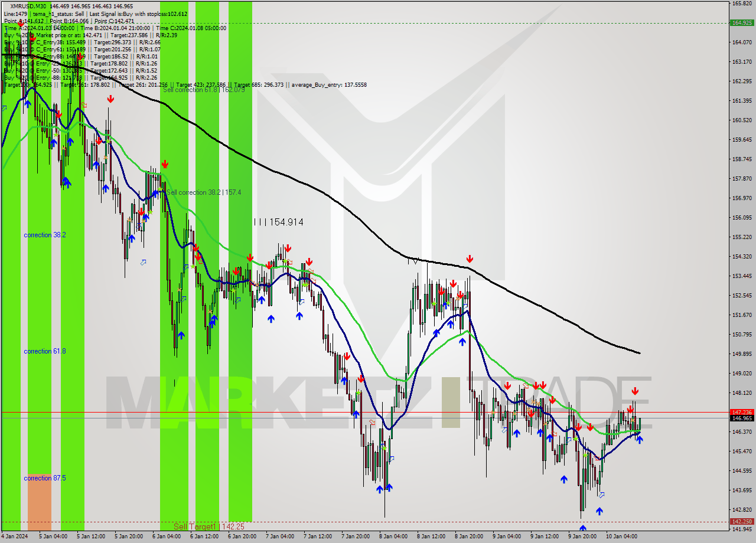The height and width of the screenshot is (543, 756).
Task: Click the 145.470 price scale value
Action: click(741, 451)
